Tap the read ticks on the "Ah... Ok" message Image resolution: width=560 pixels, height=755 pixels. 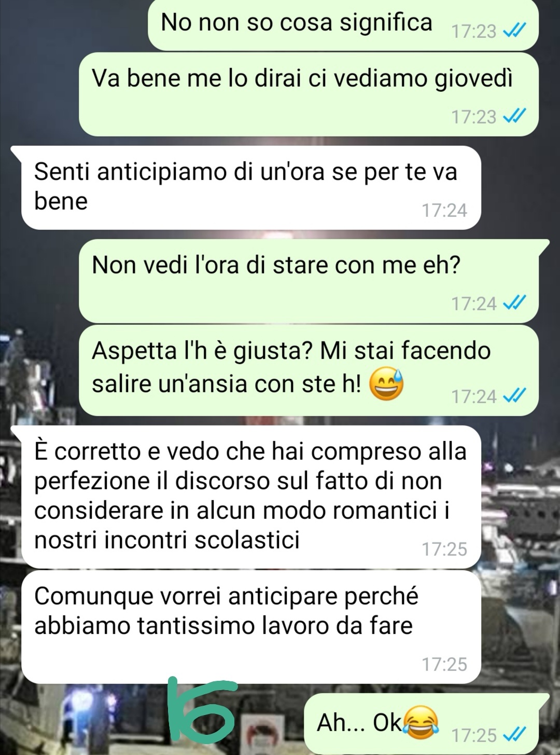coord(515,735)
